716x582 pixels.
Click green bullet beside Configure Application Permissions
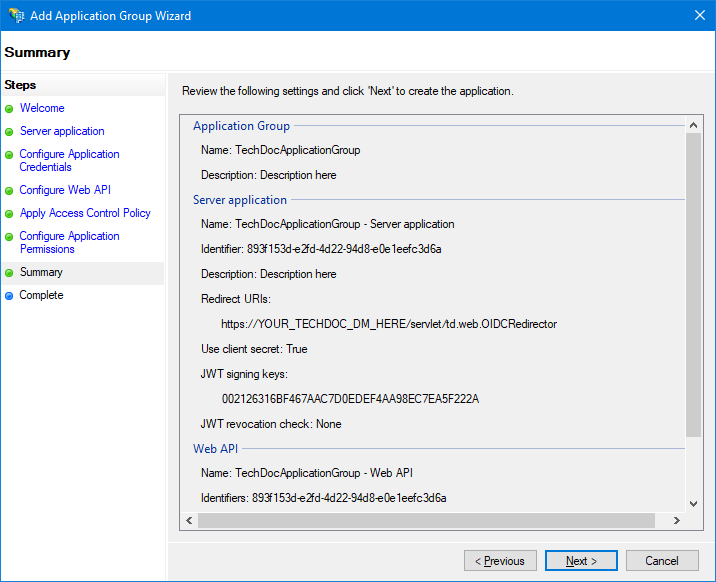coord(9,236)
